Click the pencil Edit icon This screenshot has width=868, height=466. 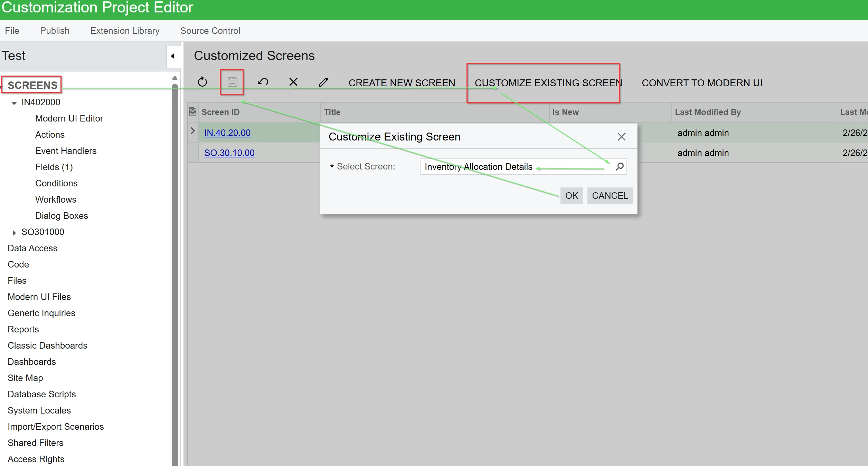pyautogui.click(x=323, y=82)
